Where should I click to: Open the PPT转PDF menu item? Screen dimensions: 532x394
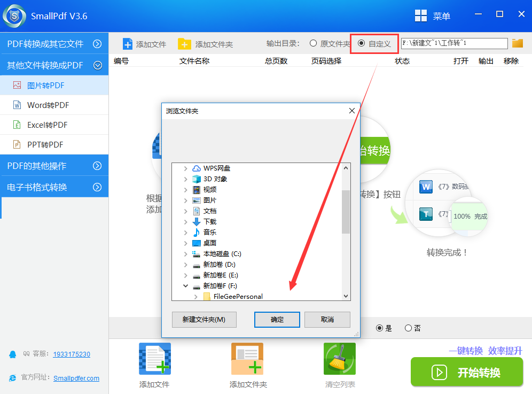(x=54, y=144)
